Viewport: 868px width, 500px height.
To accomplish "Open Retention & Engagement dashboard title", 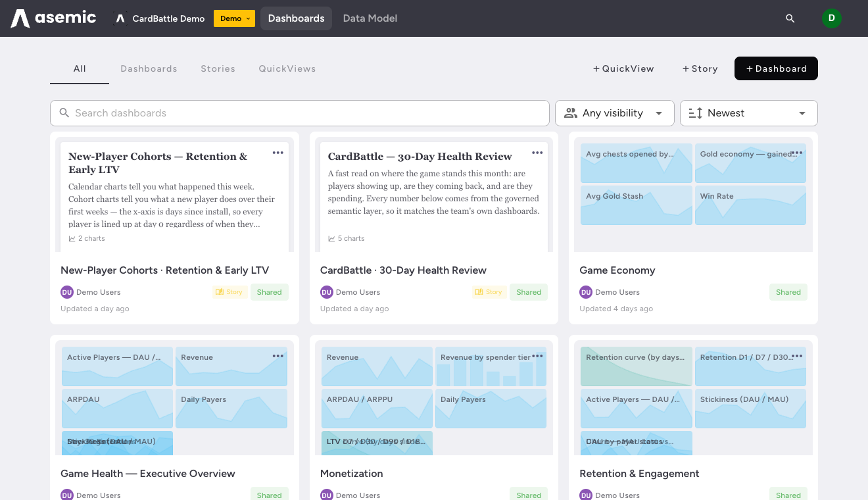I will point(639,474).
